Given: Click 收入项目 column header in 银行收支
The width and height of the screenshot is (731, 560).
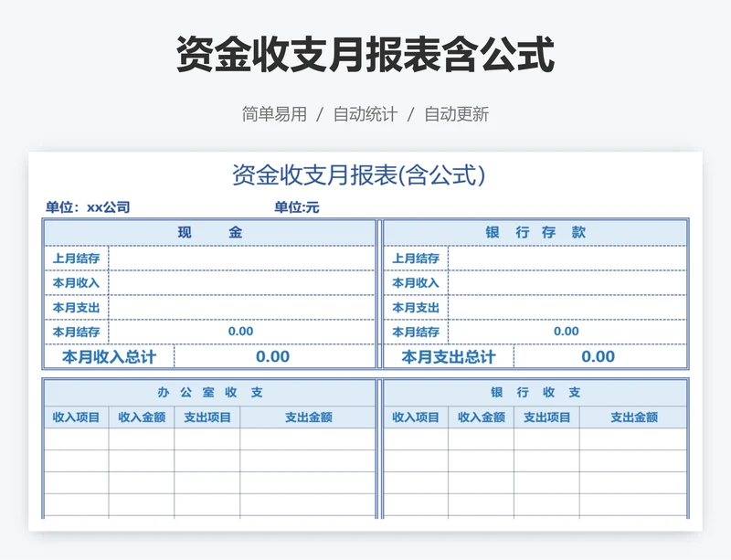Looking at the screenshot, I should tap(416, 417).
